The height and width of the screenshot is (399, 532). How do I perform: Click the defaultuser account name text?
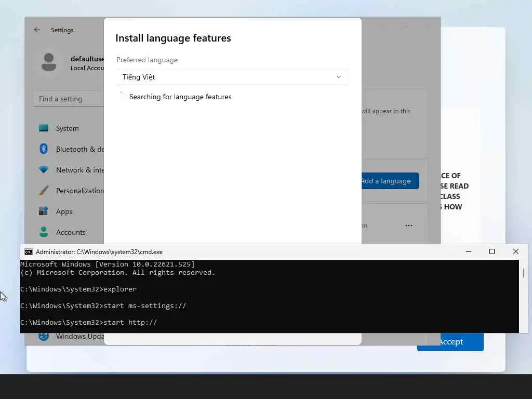pyautogui.click(x=87, y=59)
